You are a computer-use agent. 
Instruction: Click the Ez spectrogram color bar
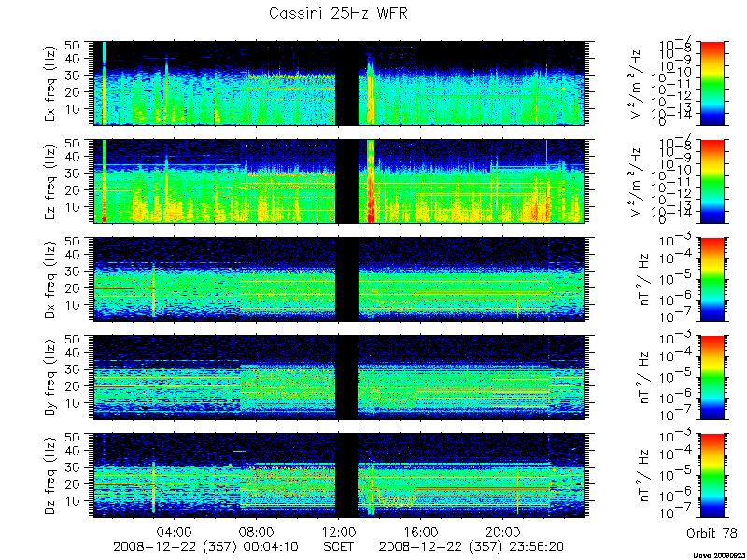click(712, 181)
